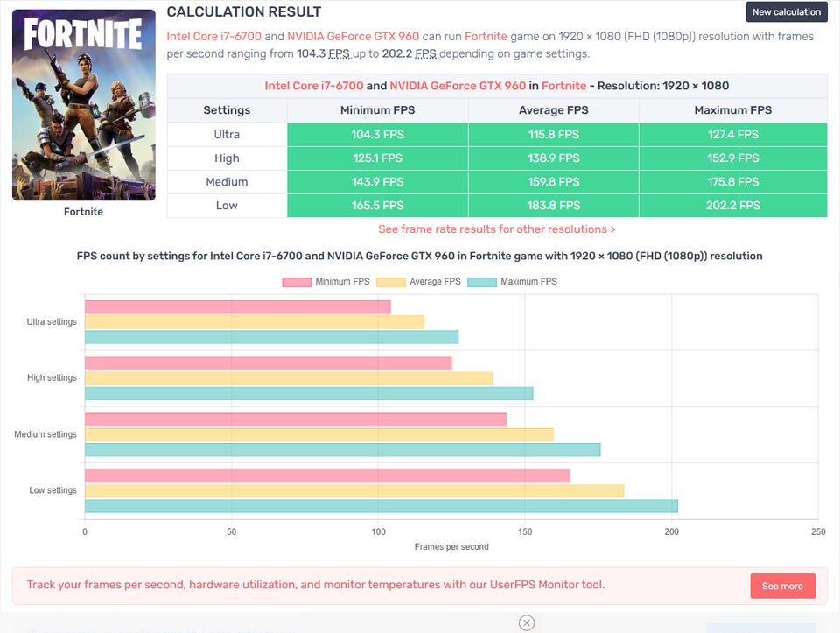840x633 pixels.
Task: Click the Settings column header
Action: tap(227, 110)
